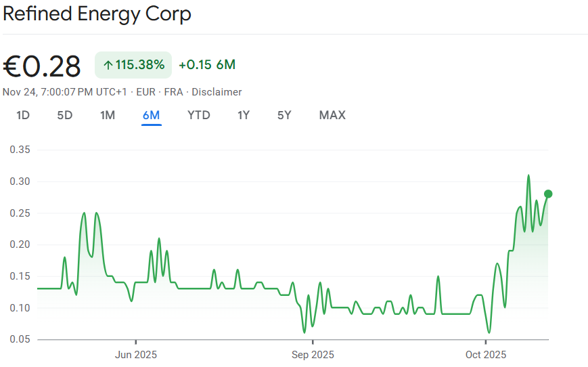Click the Refined Energy Corp title
This screenshot has width=588, height=367.
(97, 14)
